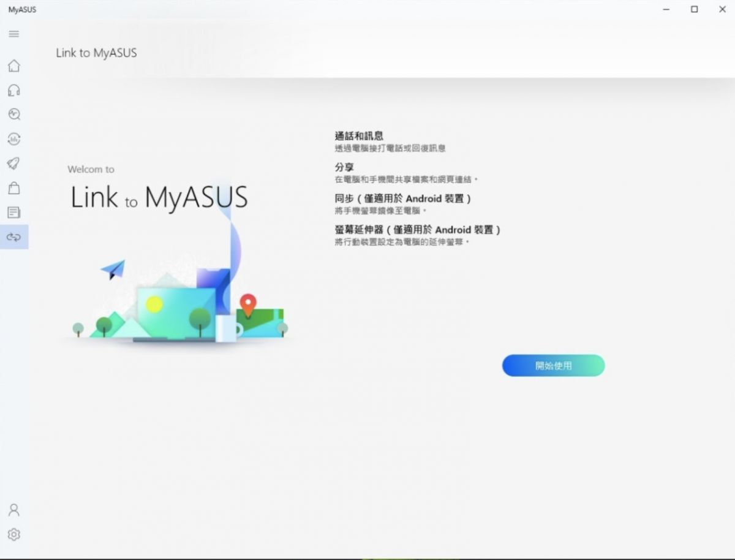Select the Link to MyASUS sidebar icon

click(14, 237)
